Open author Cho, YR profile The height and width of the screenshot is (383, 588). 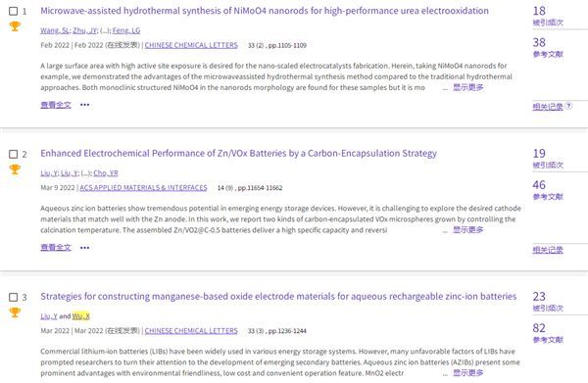[x=106, y=173]
